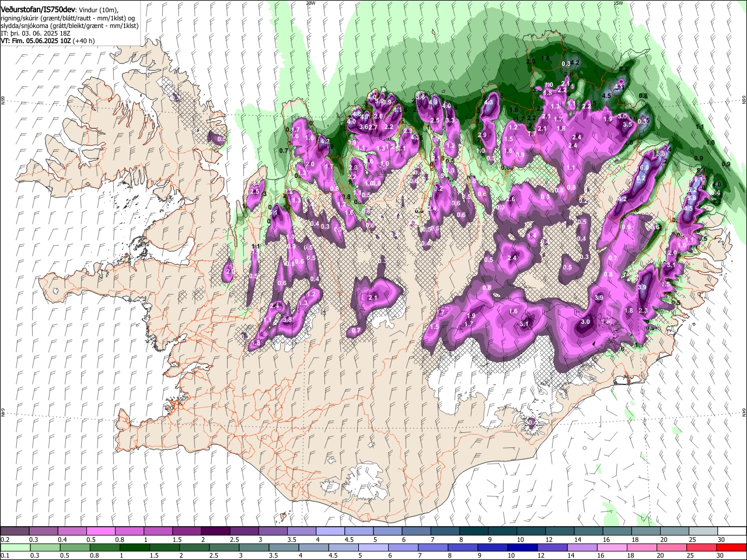Pick the white swatch labeled 30, top legend row
Viewport: 747px width, 560px height.
point(731,531)
